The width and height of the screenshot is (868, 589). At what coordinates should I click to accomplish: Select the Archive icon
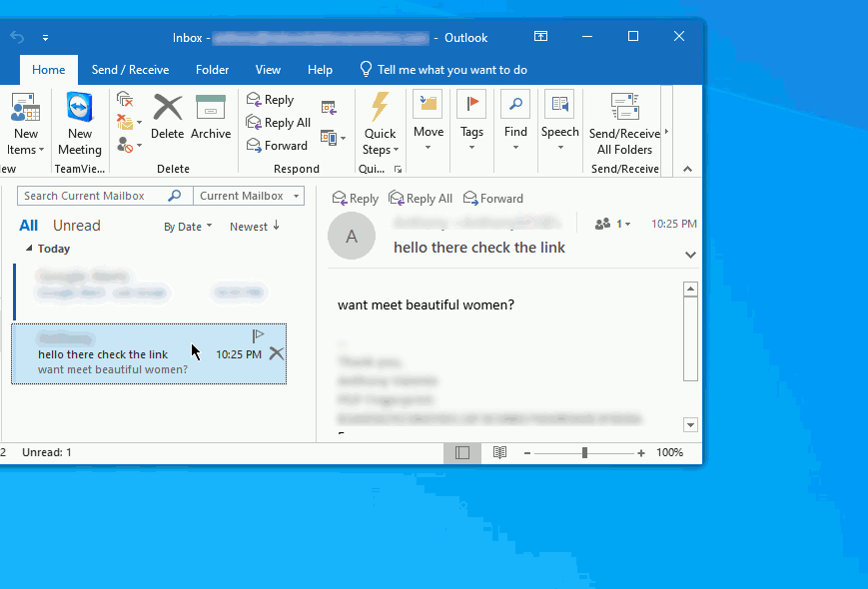pos(210,118)
